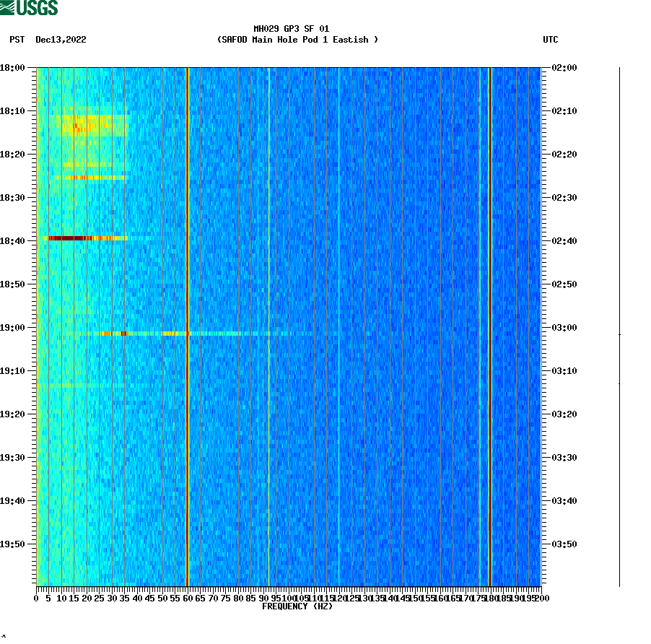Select the yellow vertical line near 90 Hz

pos(268,325)
